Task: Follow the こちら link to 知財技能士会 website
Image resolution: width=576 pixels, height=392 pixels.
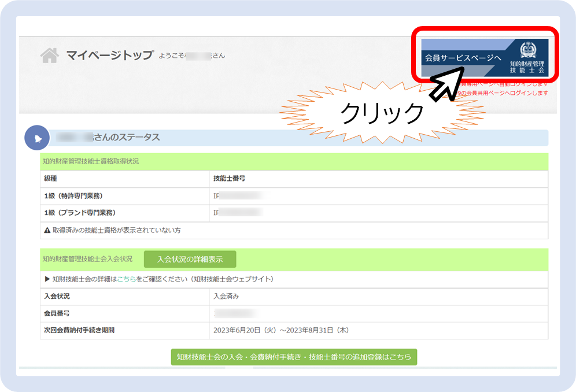Action: (126, 279)
